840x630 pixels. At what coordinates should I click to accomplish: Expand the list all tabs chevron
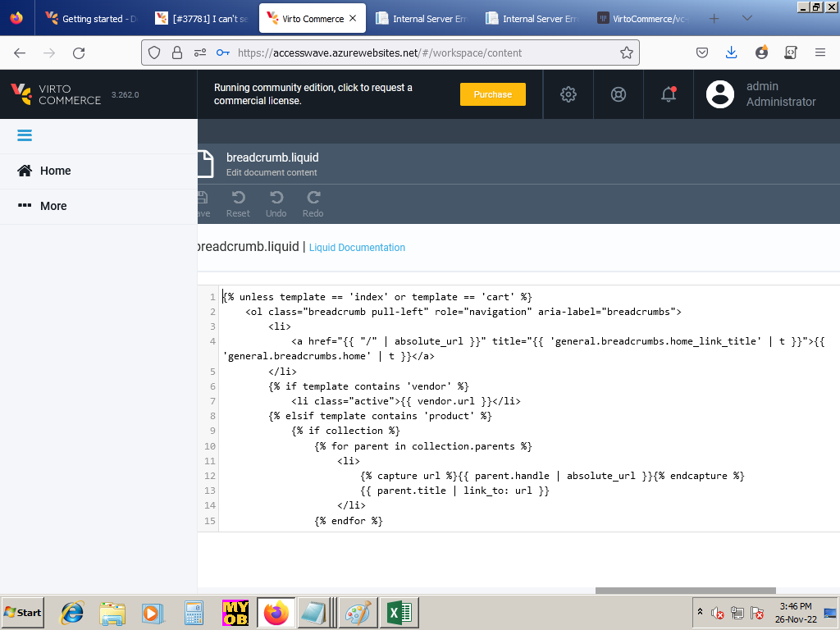coord(746,18)
